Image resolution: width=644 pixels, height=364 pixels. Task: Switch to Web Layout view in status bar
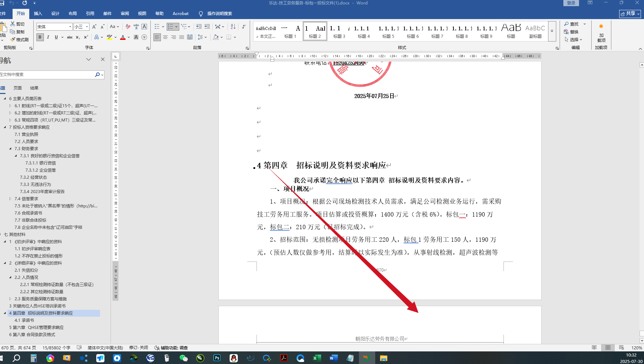621,348
